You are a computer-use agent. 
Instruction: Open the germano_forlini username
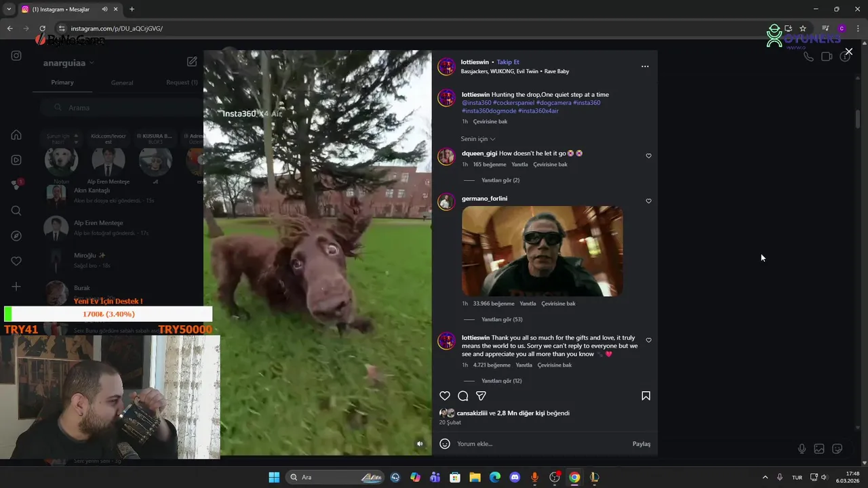pyautogui.click(x=484, y=199)
